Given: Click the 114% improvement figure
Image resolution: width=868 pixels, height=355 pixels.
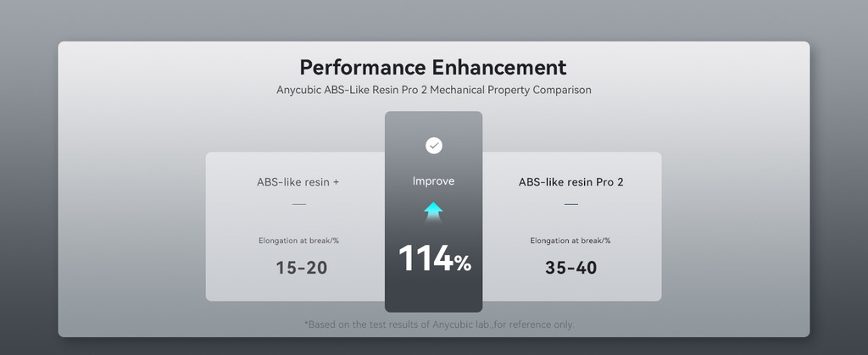Looking at the screenshot, I should [x=435, y=258].
